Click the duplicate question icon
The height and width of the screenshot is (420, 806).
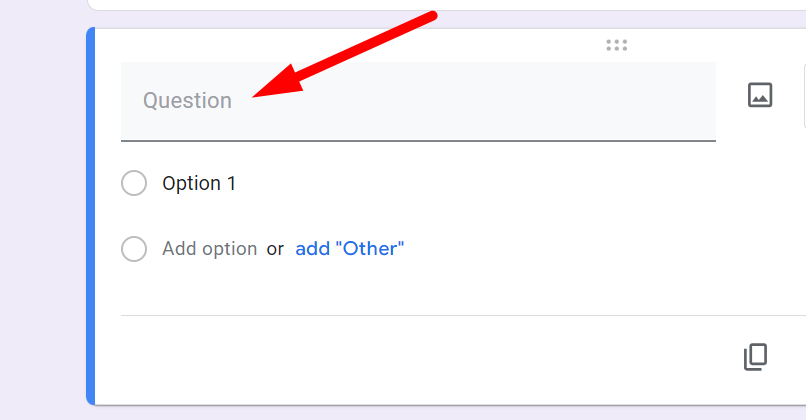tap(756, 357)
